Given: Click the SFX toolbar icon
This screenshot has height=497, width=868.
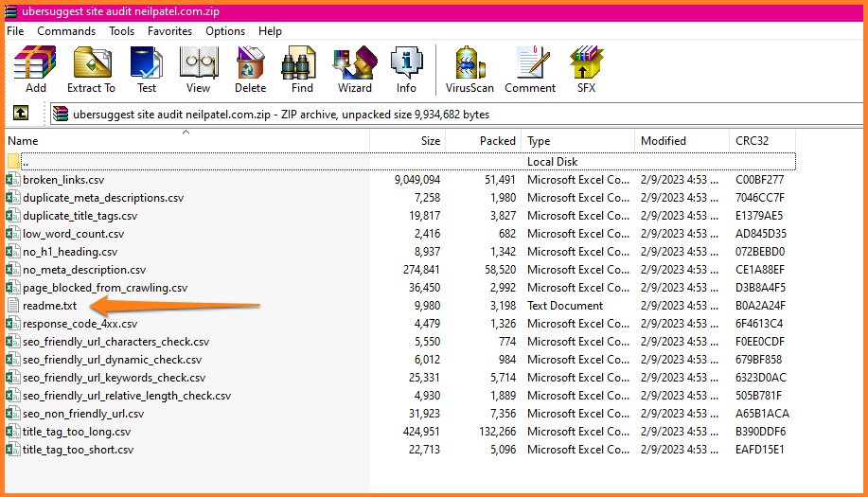Looking at the screenshot, I should pyautogui.click(x=586, y=70).
